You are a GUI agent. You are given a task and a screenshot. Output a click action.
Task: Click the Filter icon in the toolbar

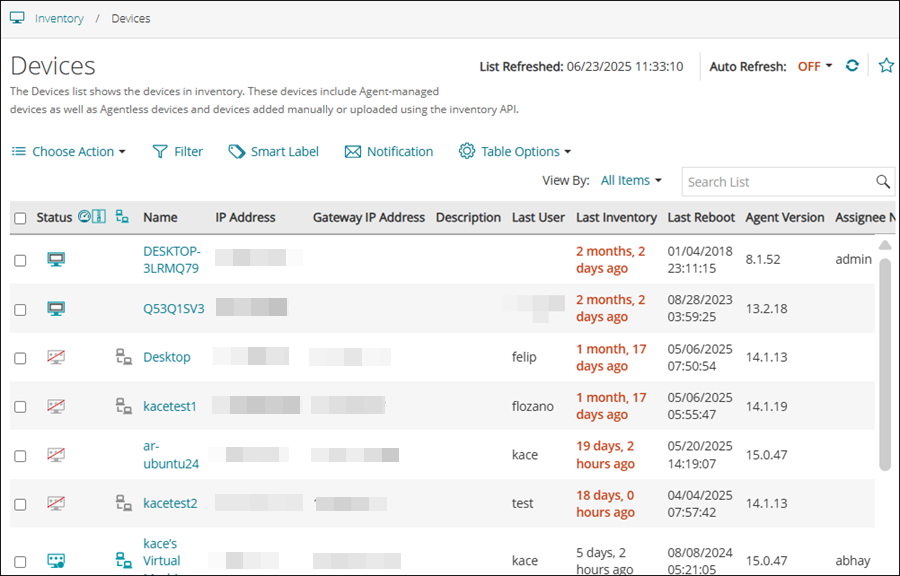tap(160, 151)
